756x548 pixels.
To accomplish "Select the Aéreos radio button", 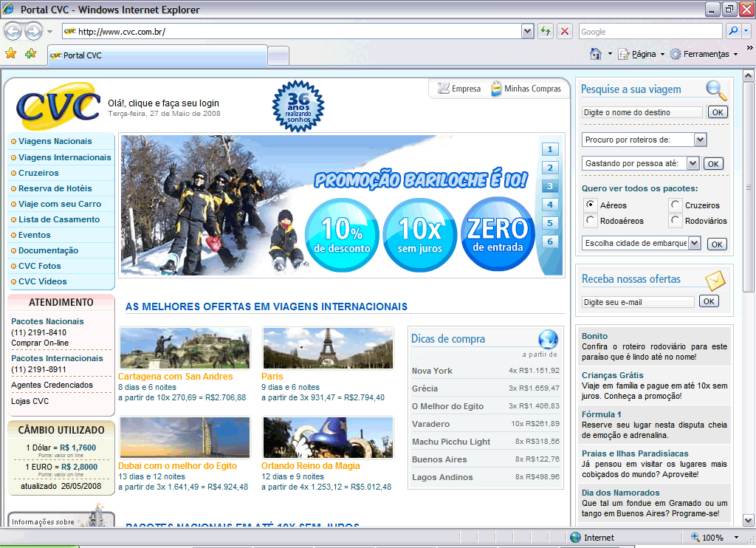I will click(x=590, y=205).
